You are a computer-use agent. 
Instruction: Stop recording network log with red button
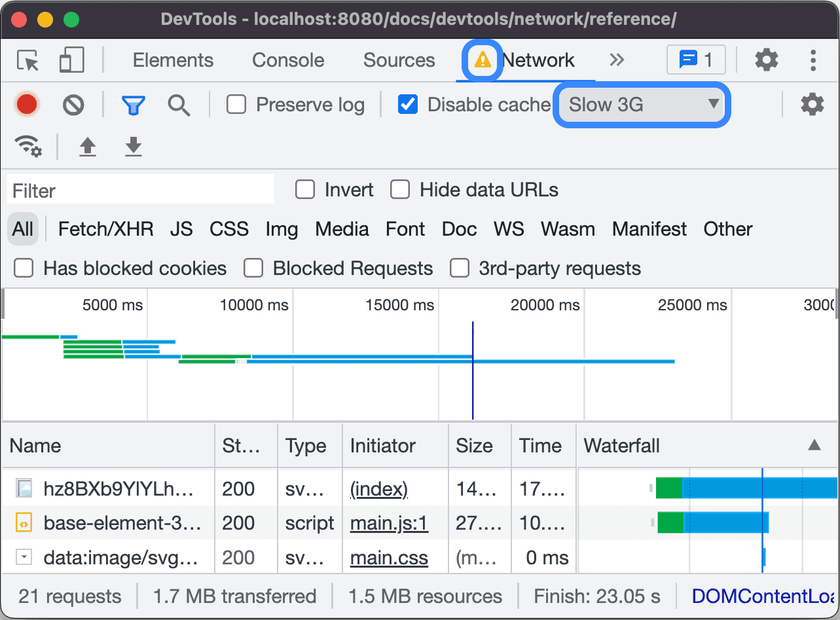(27, 105)
